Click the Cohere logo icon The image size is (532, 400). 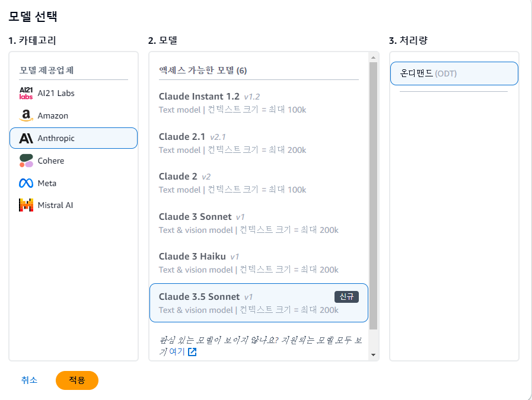(x=26, y=161)
